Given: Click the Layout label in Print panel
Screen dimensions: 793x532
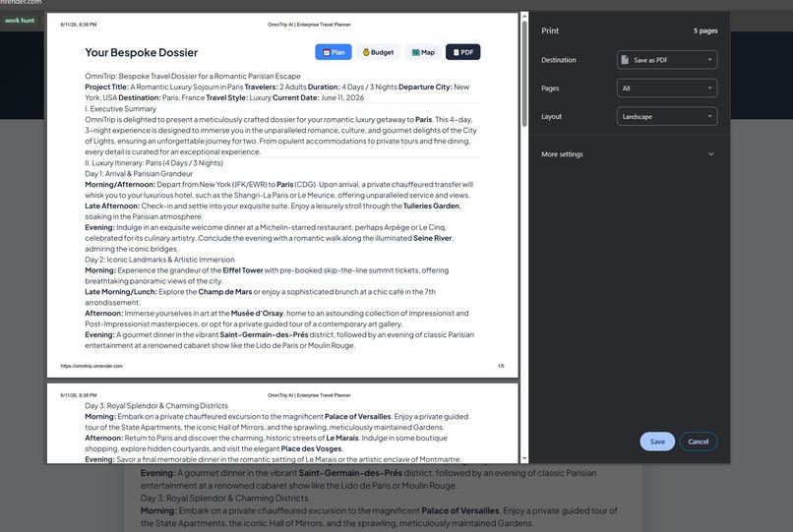Looking at the screenshot, I should coord(551,116).
